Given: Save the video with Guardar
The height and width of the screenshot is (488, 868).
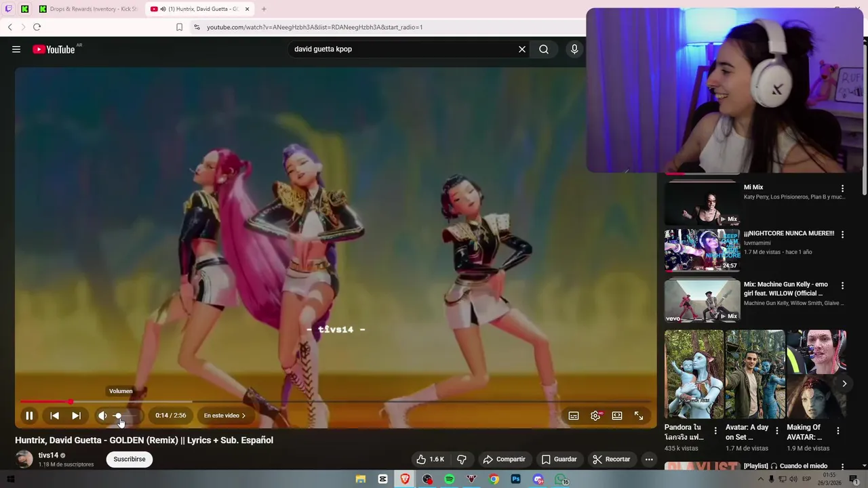Looking at the screenshot, I should pyautogui.click(x=559, y=459).
